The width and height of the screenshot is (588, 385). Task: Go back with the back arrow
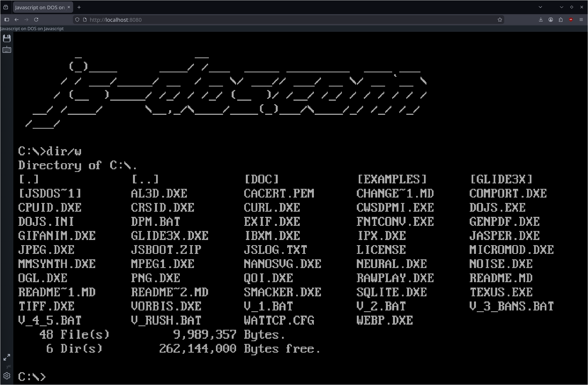17,20
